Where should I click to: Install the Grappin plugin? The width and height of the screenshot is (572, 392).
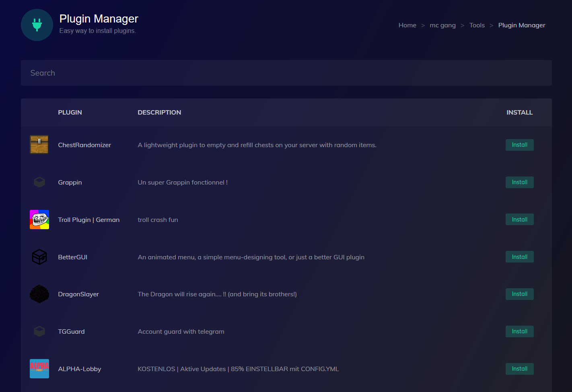pos(520,182)
